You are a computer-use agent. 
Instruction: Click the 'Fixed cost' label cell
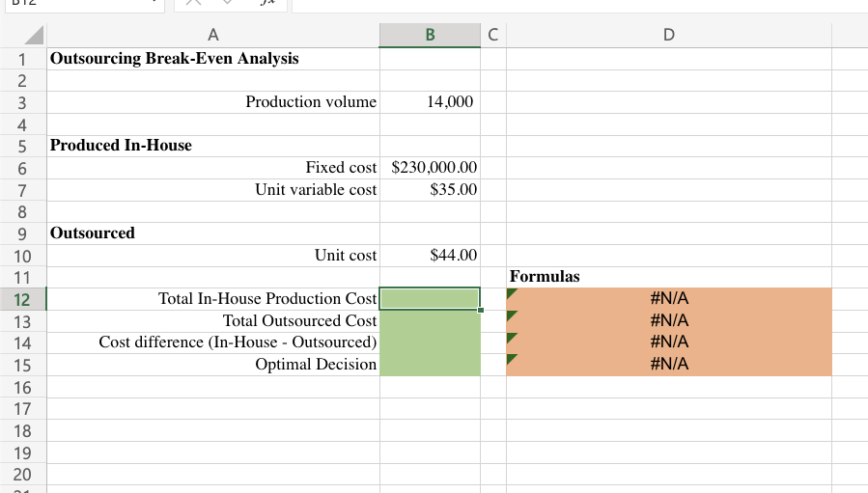(213, 168)
